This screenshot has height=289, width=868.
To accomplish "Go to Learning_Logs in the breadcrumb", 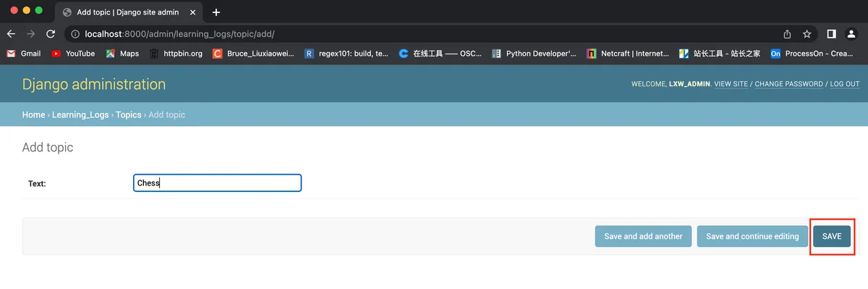I will pyautogui.click(x=80, y=114).
